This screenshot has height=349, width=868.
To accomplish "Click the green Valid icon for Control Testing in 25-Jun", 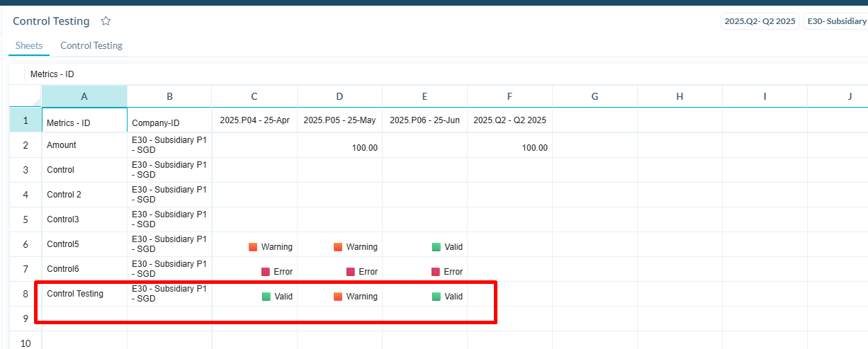I will pyautogui.click(x=436, y=297).
